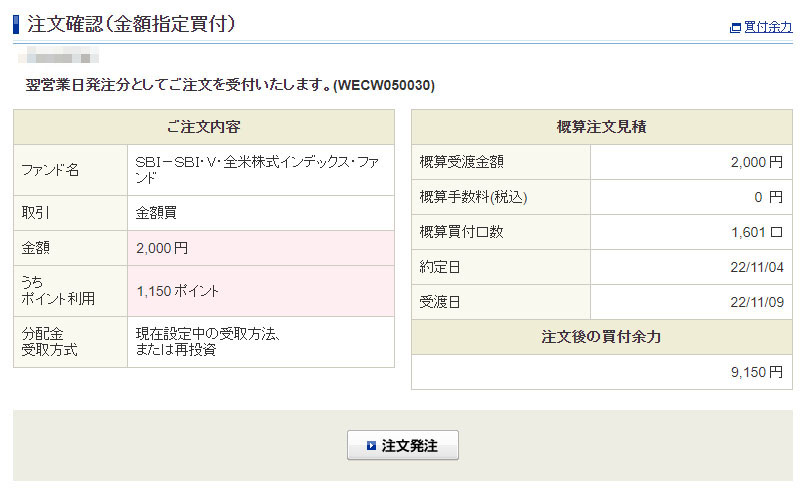Image resolution: width=807 pixels, height=493 pixels.
Task: Click the 概算受渡金額 row value
Action: coord(756,162)
